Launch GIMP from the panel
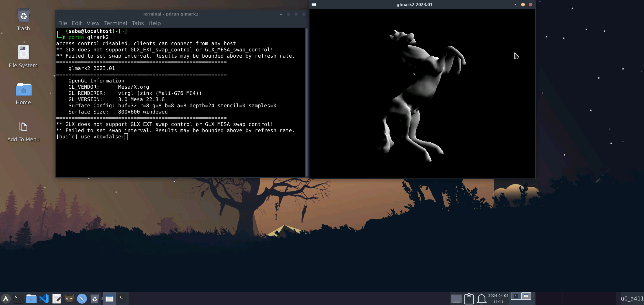 click(69, 299)
